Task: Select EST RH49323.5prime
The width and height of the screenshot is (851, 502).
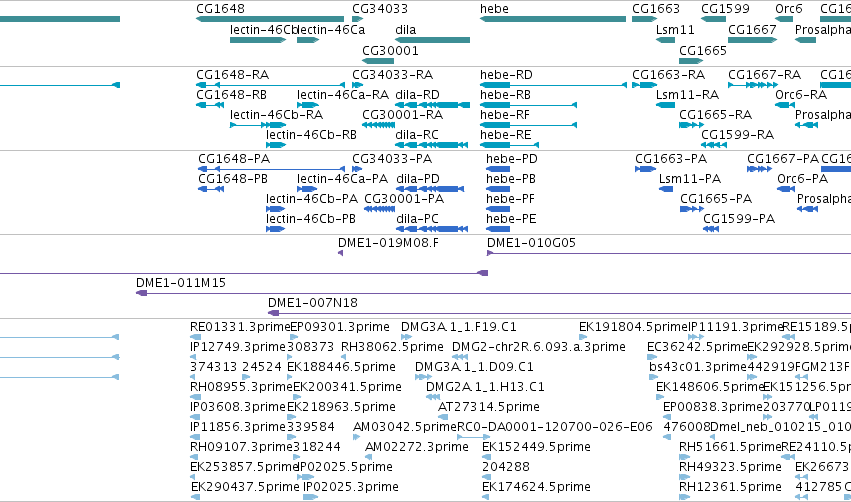Action: (684, 477)
